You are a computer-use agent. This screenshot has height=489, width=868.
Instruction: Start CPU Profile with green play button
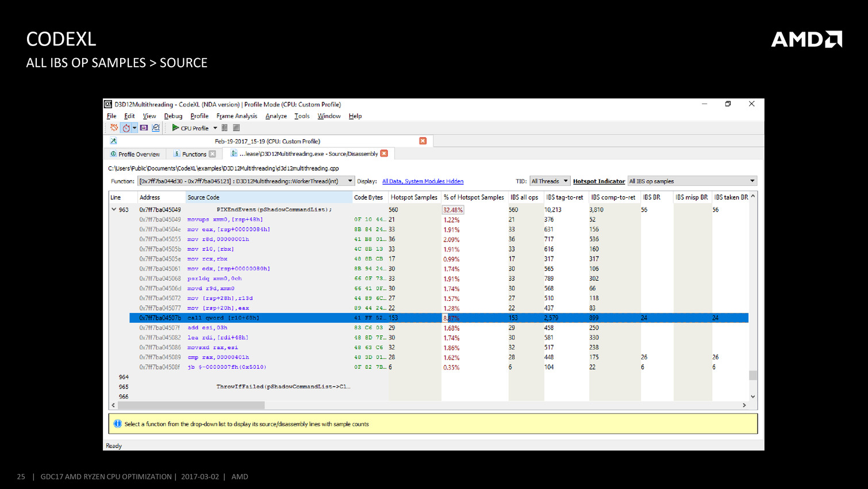click(175, 128)
